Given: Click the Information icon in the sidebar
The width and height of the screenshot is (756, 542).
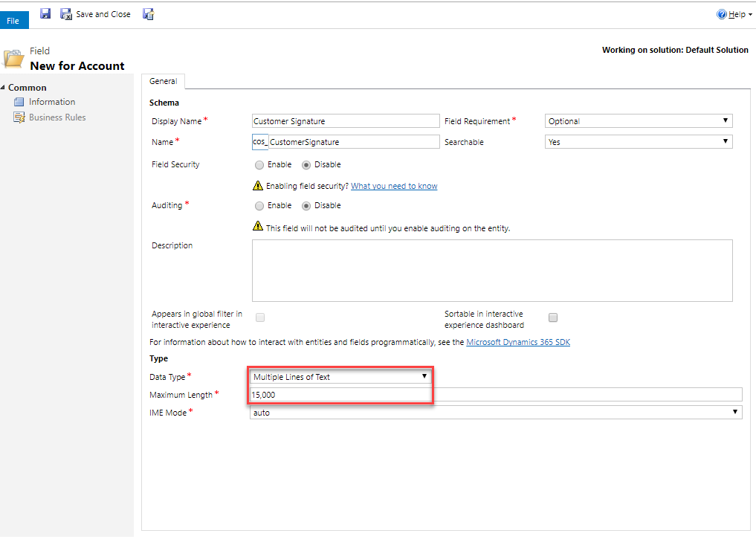Looking at the screenshot, I should pyautogui.click(x=19, y=102).
